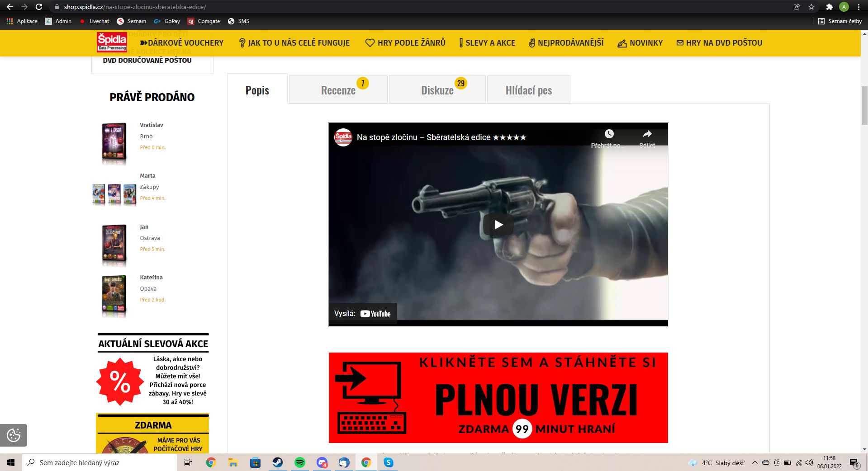Viewport: 868px width, 471px height.
Task: Bookmark page with star icon
Action: pos(811,7)
